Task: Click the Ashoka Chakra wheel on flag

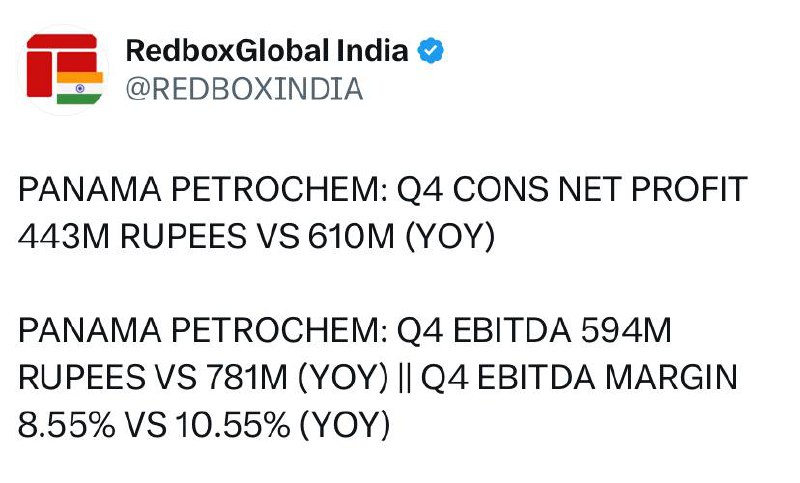Action: pyautogui.click(x=80, y=88)
